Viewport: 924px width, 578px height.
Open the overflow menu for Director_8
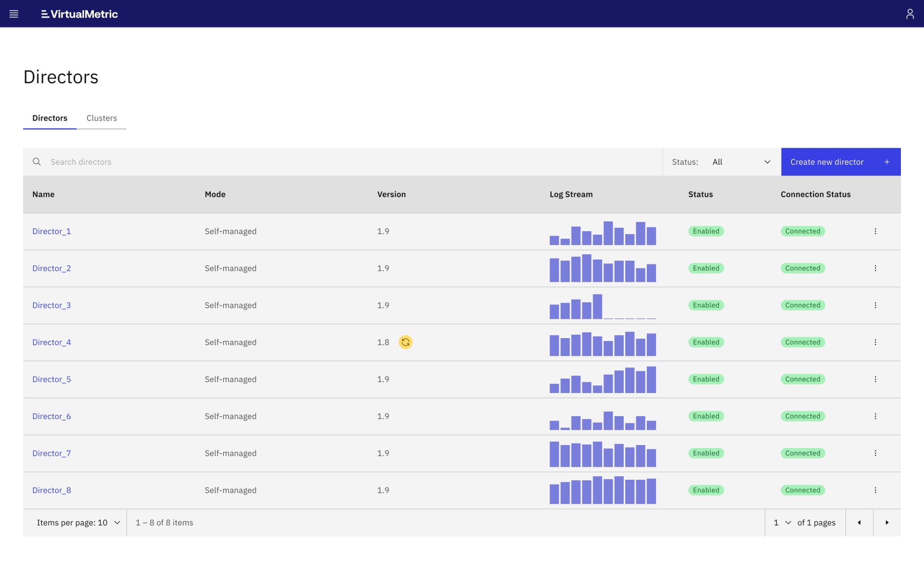tap(875, 490)
